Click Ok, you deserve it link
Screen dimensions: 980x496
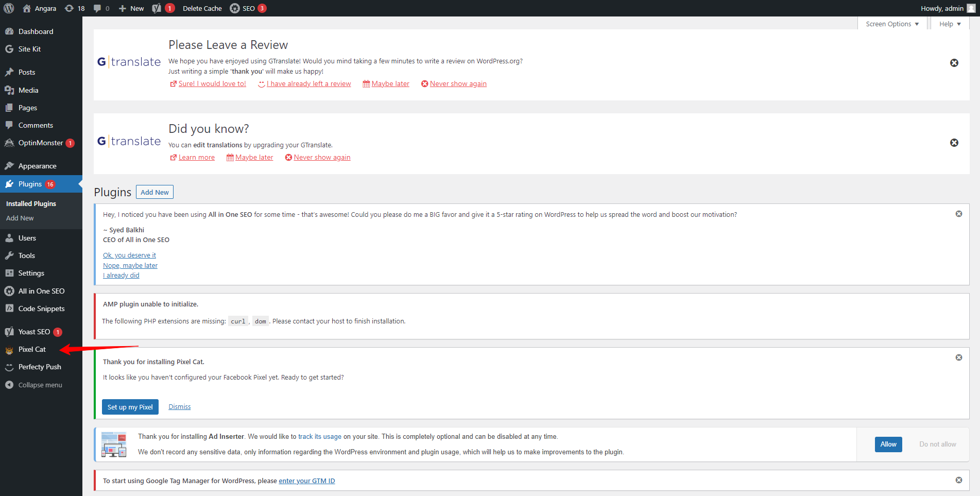(x=129, y=255)
